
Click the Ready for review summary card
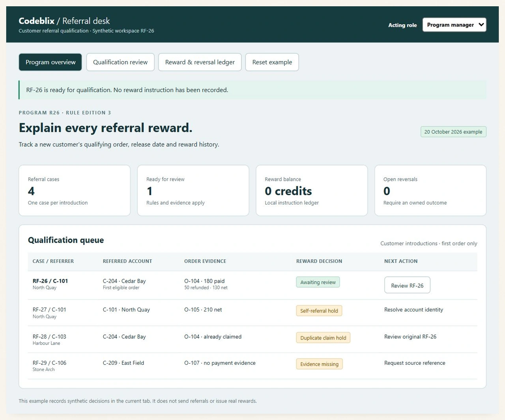point(193,191)
